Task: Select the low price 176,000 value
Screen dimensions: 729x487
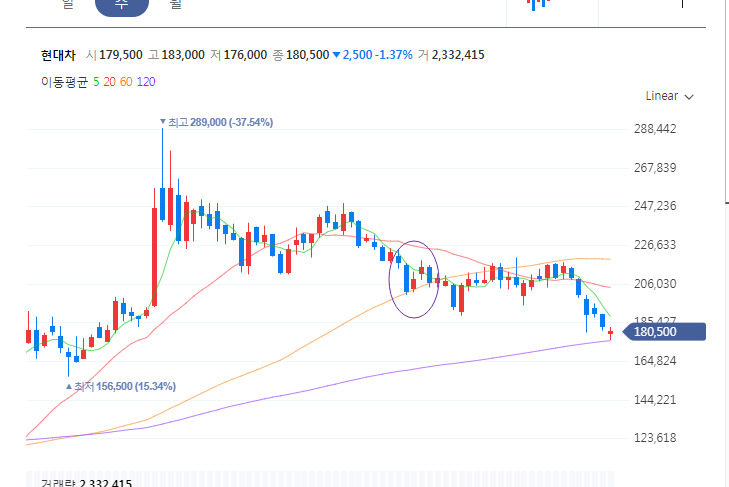Action: pos(245,55)
